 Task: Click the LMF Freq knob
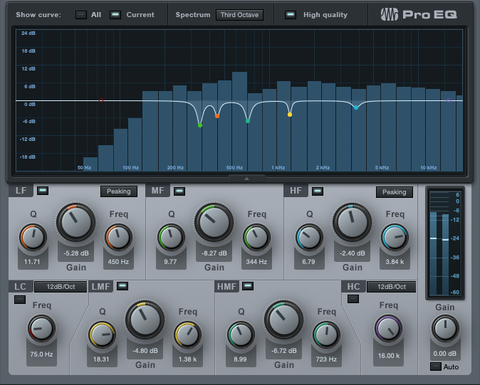(x=188, y=335)
